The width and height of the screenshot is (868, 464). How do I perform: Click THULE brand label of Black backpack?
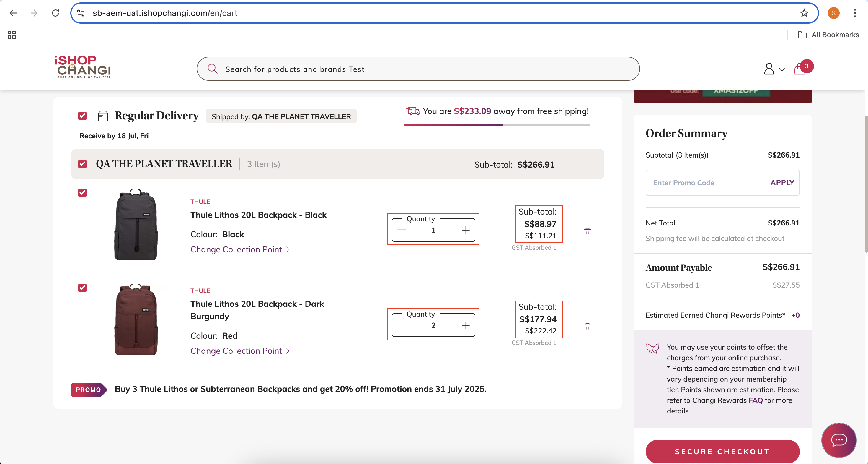[x=200, y=202]
